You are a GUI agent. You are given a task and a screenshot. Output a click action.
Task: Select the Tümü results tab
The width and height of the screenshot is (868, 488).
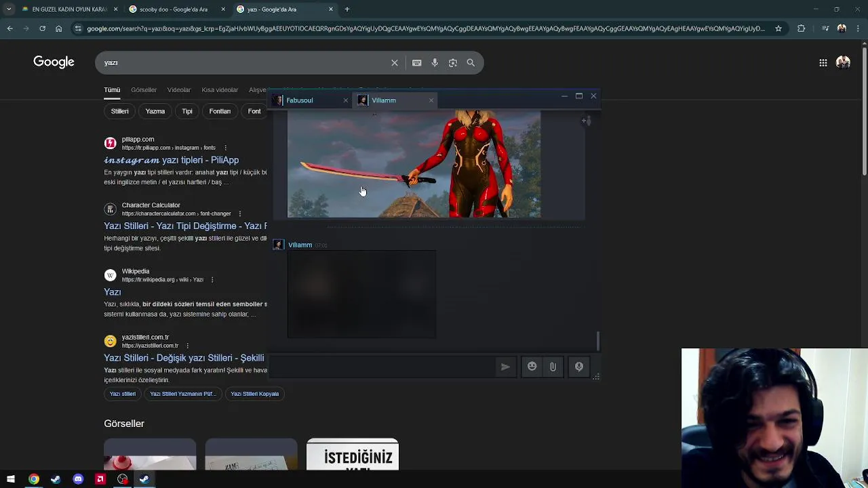click(112, 90)
